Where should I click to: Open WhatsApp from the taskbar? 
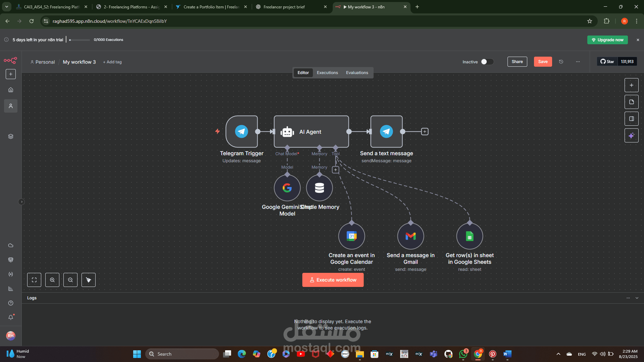pos(463,354)
